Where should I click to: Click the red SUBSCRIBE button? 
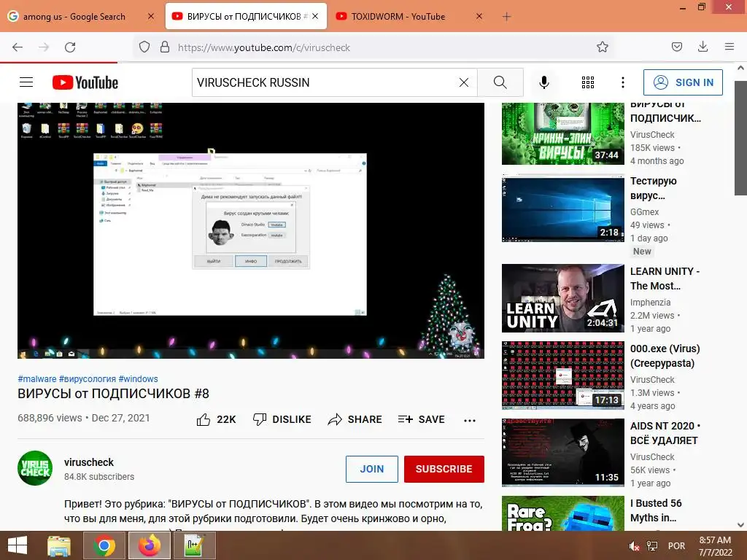(444, 469)
